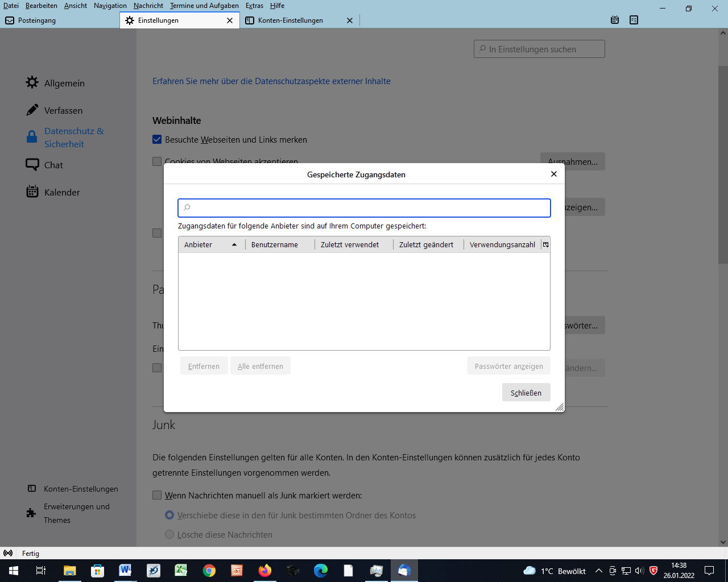The image size is (728, 582).
Task: Focus the search field in Gespeicherte Zugangsdaten
Action: point(364,208)
